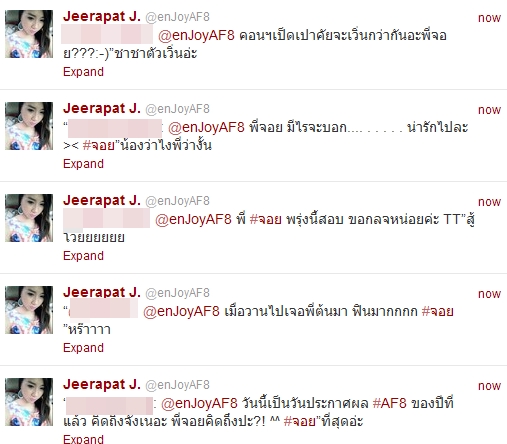Expand the fourth tweet about พี่ต้นมา

click(x=83, y=348)
